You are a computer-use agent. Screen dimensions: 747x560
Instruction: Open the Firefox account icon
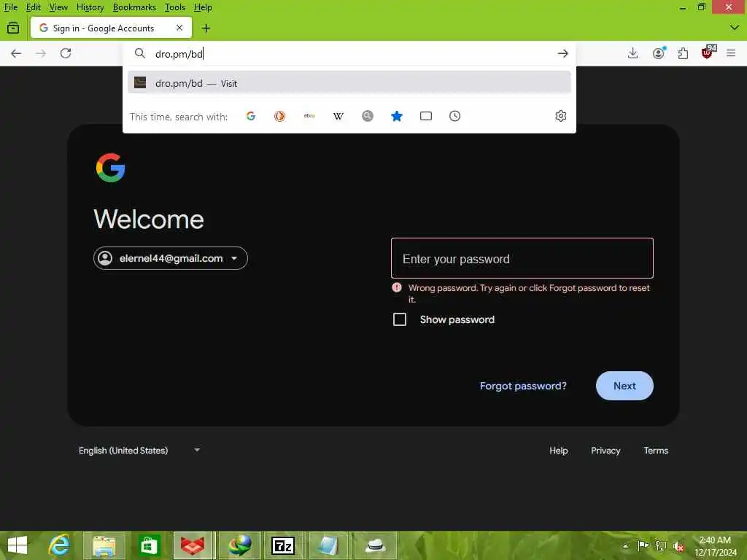[x=659, y=53]
